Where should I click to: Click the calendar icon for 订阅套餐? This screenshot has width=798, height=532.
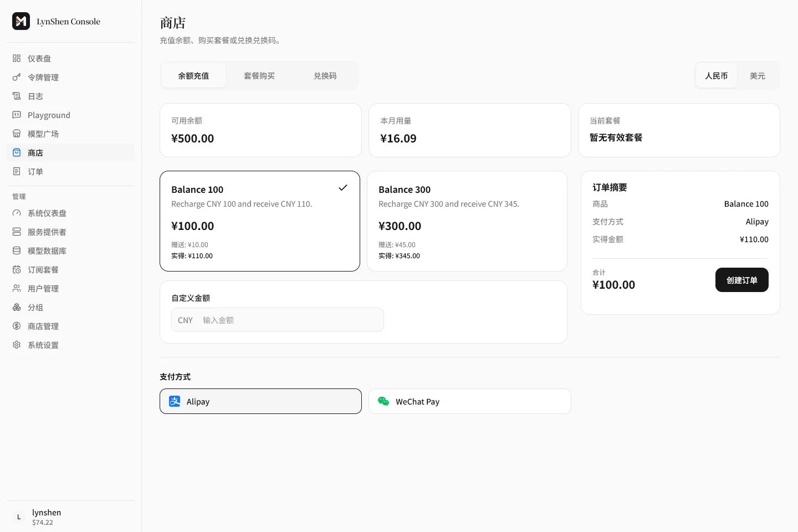click(x=17, y=269)
